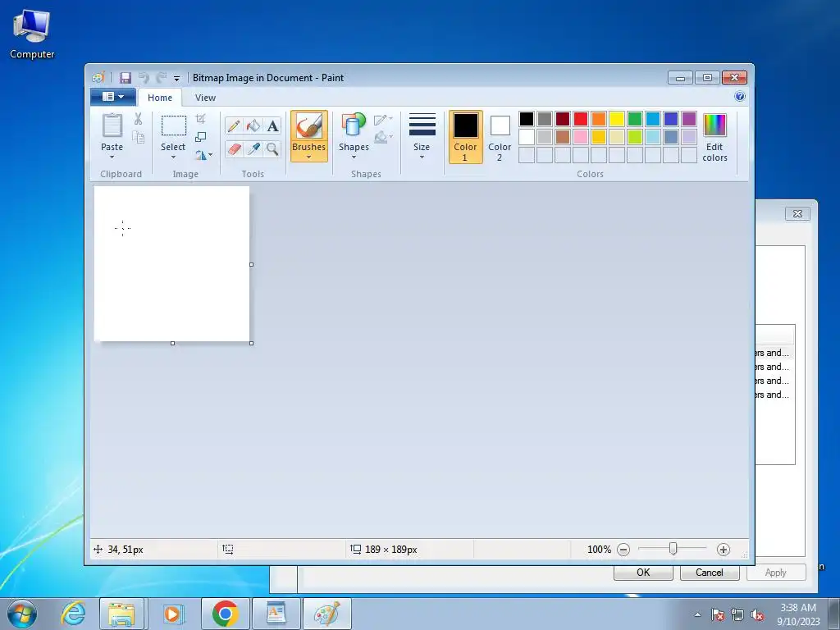
Task: Select Color 1 foreground button
Action: pos(466,137)
